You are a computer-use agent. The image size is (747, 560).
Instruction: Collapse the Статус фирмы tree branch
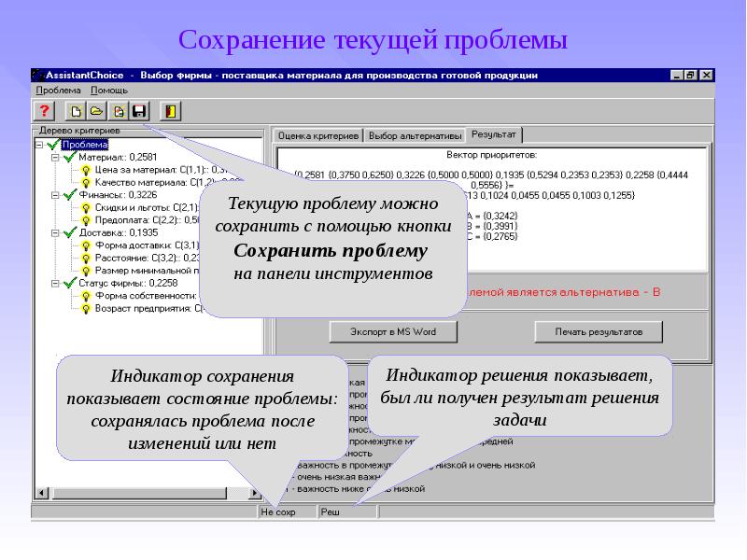point(55,284)
